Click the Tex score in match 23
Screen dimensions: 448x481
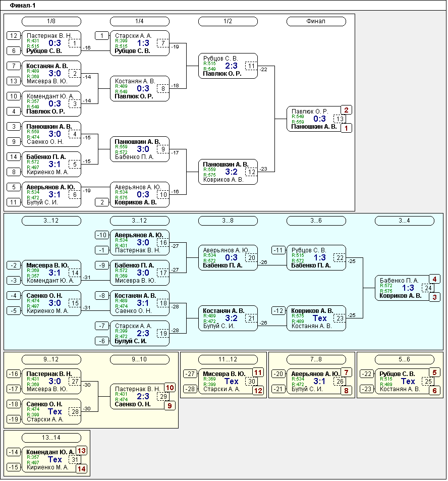(x=319, y=318)
